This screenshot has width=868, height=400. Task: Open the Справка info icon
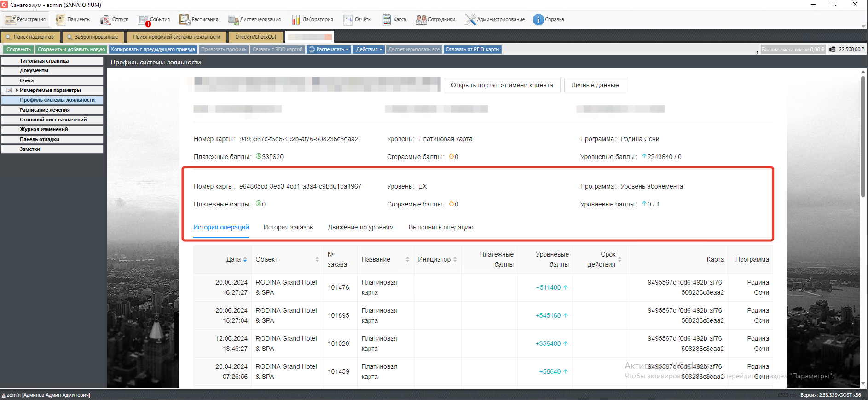click(x=538, y=19)
